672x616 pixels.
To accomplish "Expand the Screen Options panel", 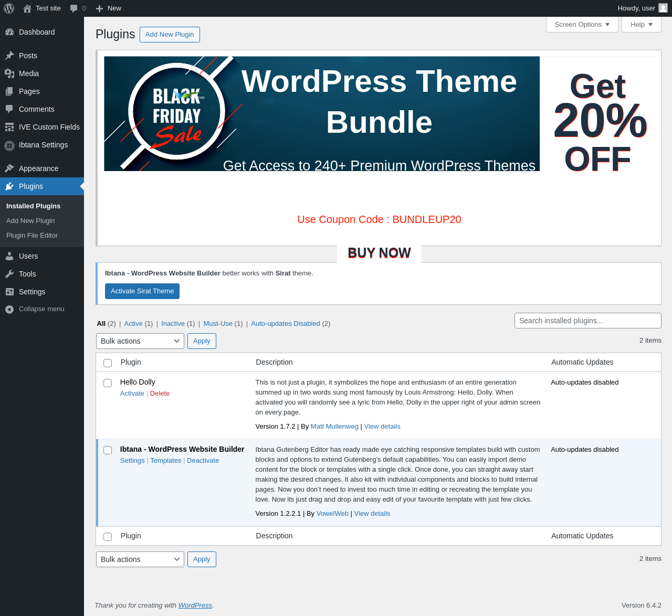I will (x=582, y=25).
